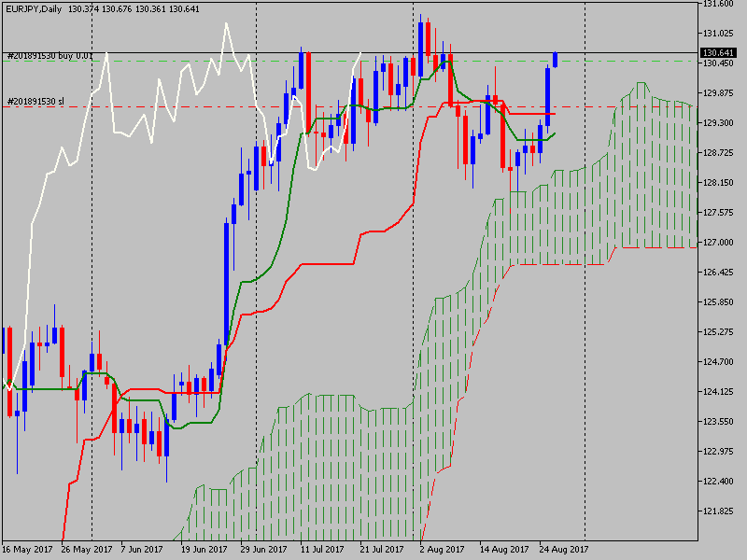747x560 pixels.
Task: Click the 130.450 price scale label
Action: coord(718,63)
